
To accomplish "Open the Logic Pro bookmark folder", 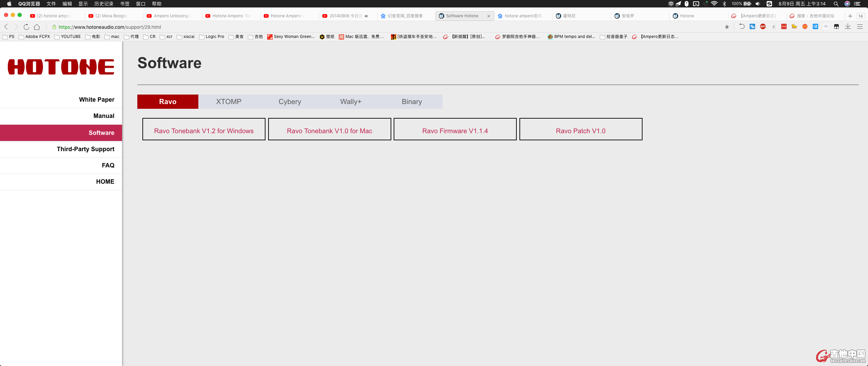I will pos(212,37).
